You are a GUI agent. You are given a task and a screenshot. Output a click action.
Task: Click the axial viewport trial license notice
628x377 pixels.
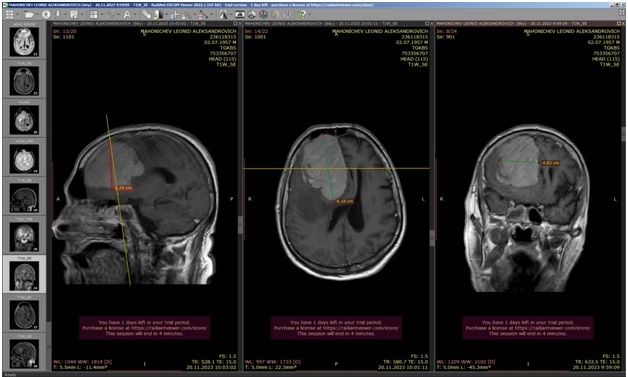(336, 328)
